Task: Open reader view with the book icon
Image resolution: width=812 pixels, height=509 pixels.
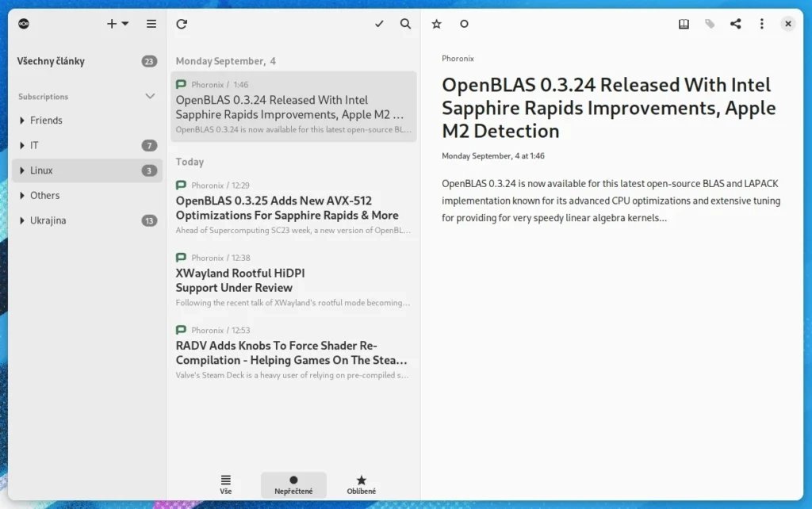Action: (x=683, y=24)
